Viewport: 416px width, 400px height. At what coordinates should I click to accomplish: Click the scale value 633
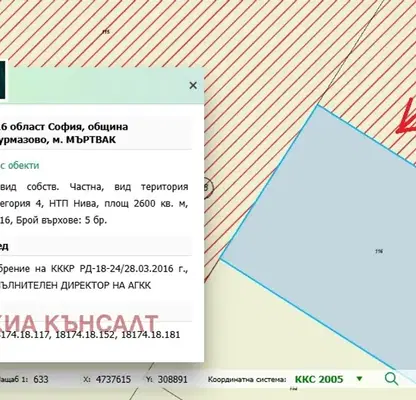click(x=41, y=379)
